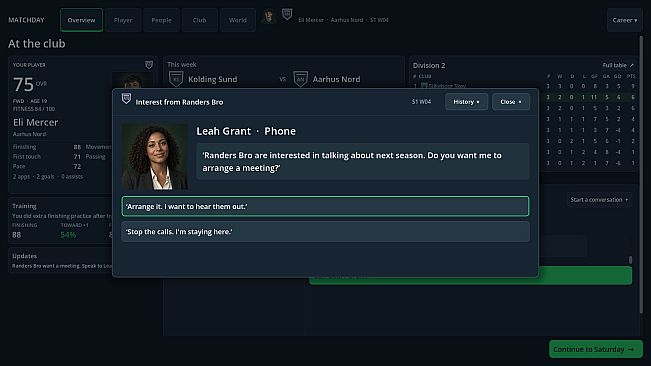
Task: Click Kolding Sund team name
Action: coord(213,79)
